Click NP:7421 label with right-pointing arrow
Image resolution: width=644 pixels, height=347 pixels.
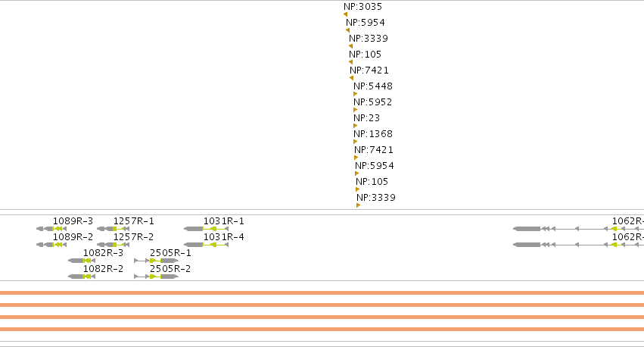point(373,150)
